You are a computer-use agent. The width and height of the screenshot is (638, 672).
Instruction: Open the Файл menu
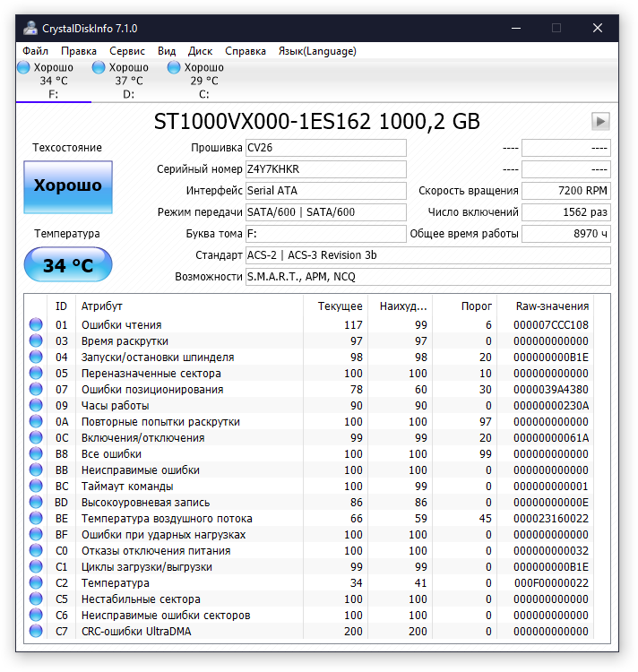coord(35,51)
